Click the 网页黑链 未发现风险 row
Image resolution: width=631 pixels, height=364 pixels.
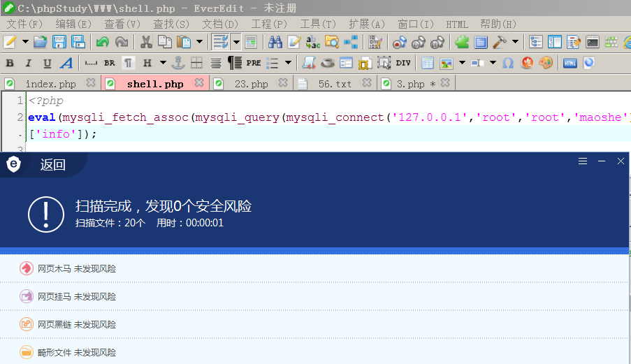(314, 324)
